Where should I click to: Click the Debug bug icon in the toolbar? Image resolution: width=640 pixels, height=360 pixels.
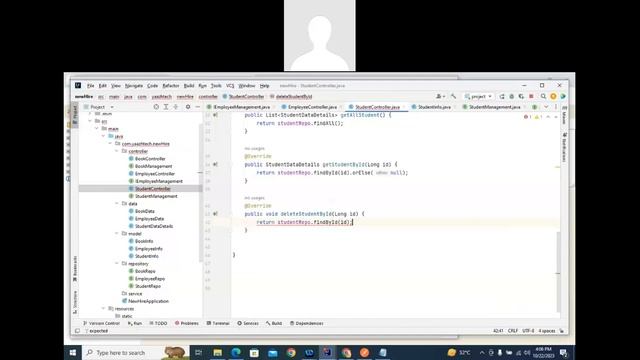pos(512,96)
